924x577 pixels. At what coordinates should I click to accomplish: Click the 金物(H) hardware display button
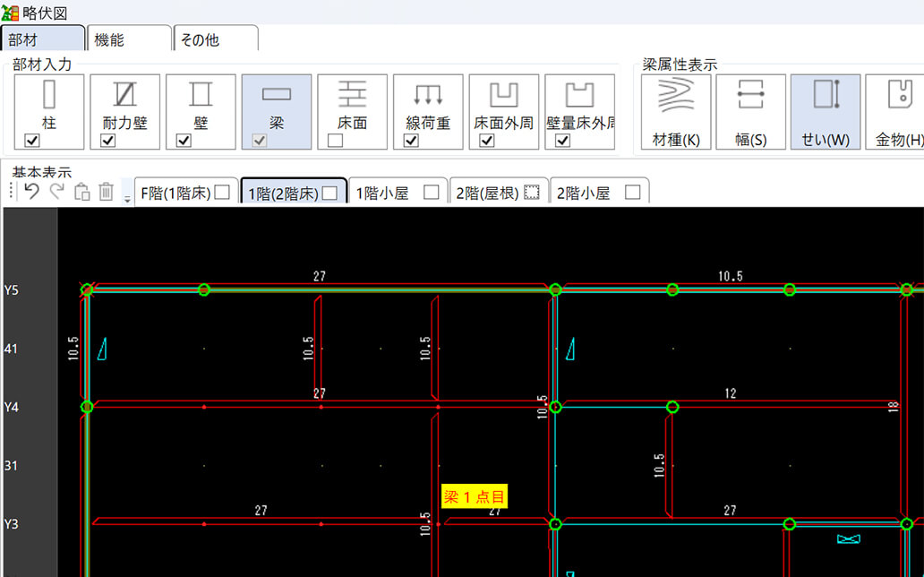898,111
